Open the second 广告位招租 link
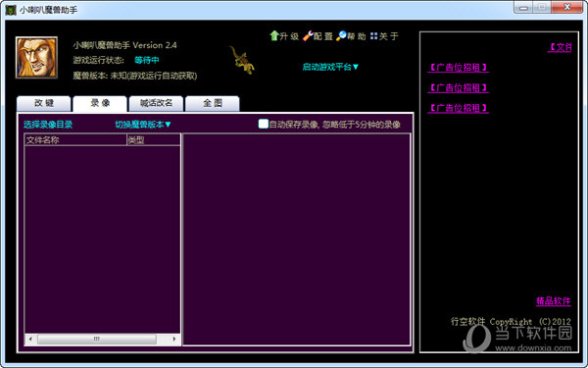Screen dimensions: 588x368 (459, 88)
